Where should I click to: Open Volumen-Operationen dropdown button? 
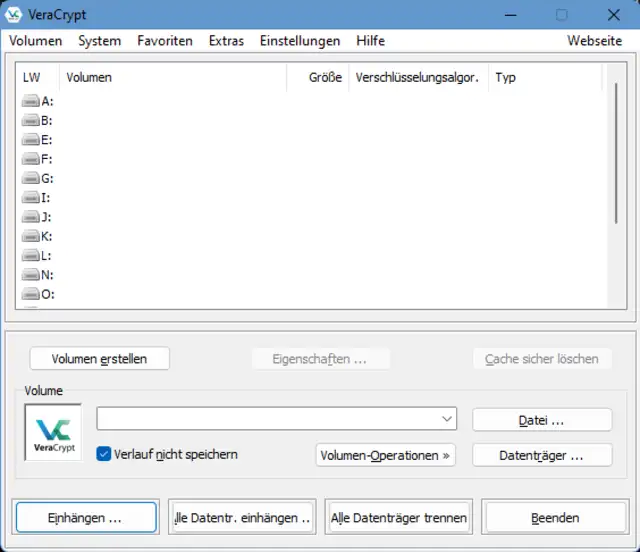385,455
